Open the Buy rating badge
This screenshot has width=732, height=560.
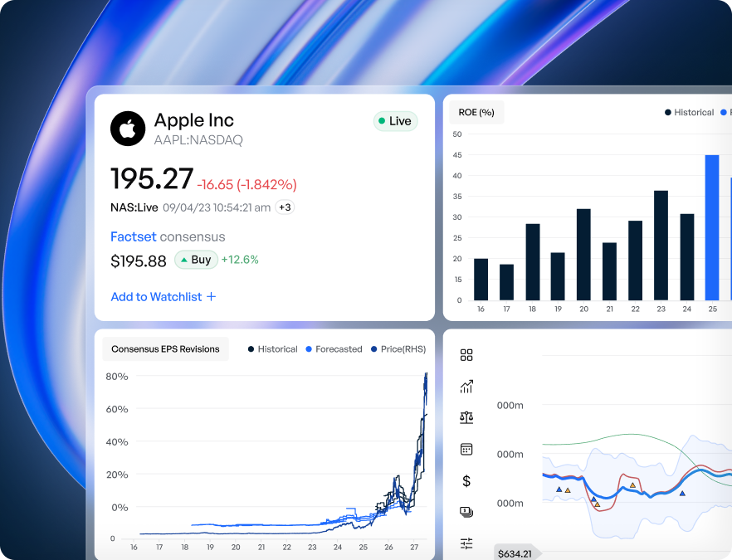(x=196, y=260)
